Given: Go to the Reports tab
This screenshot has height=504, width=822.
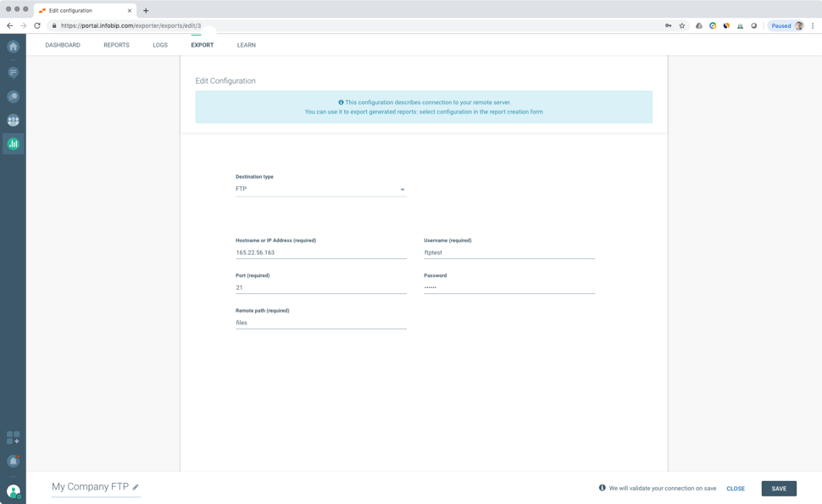Looking at the screenshot, I should (x=116, y=45).
